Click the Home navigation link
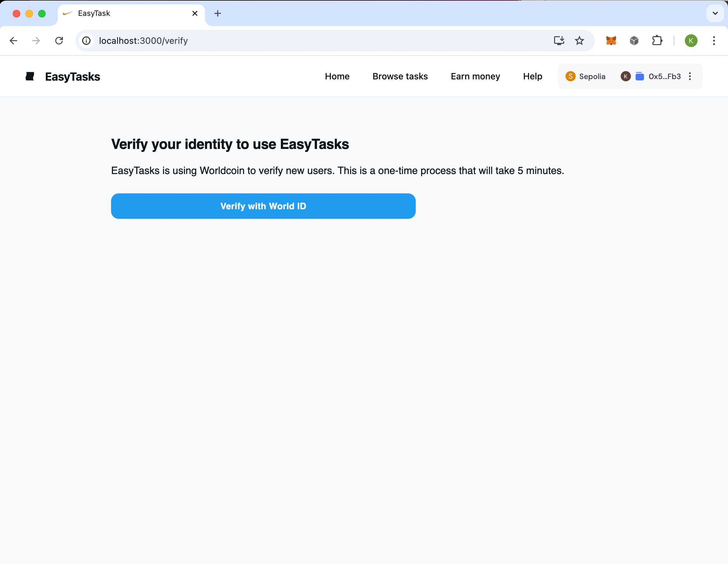Screen dimensions: 728x564 coord(337,76)
